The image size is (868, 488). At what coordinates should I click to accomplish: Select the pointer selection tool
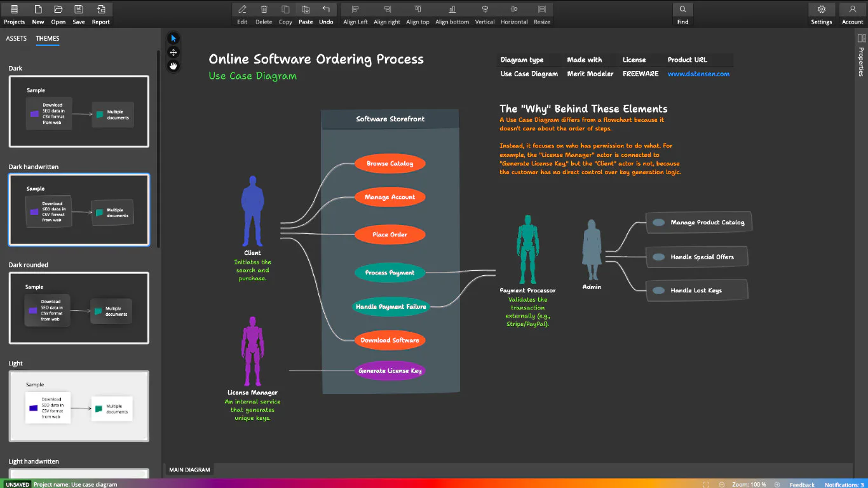[x=173, y=38]
